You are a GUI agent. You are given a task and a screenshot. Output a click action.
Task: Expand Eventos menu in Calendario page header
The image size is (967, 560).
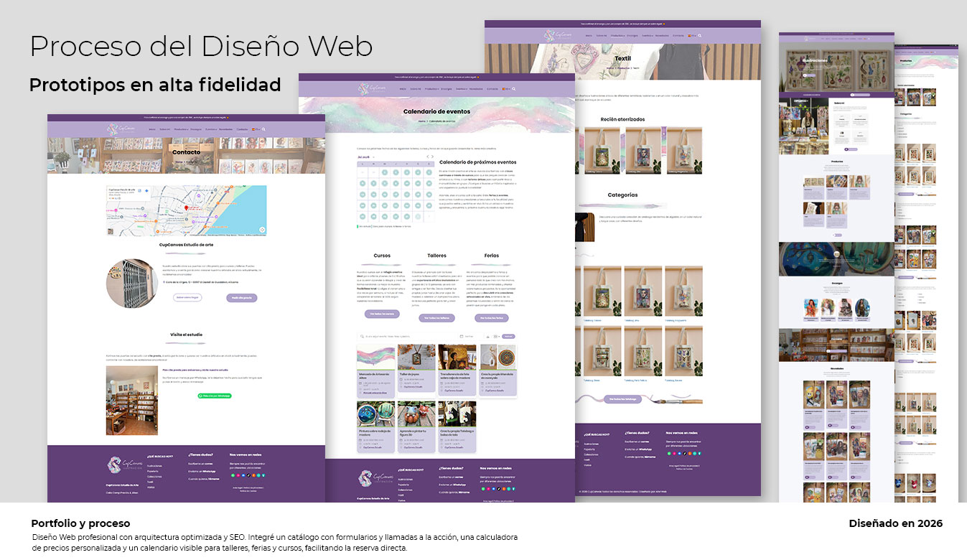click(462, 89)
